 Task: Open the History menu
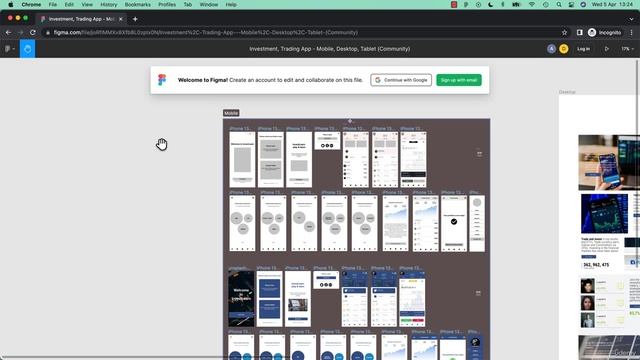109,4
